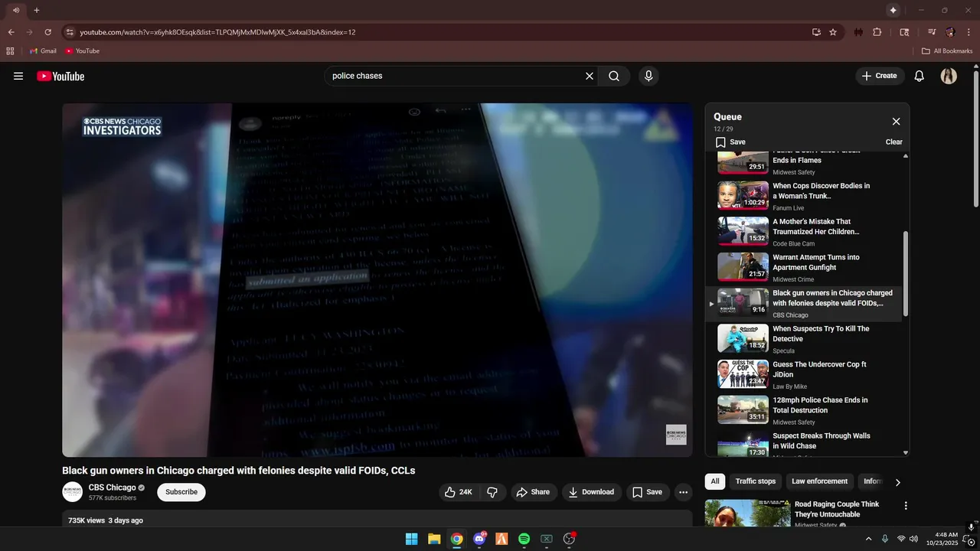The height and width of the screenshot is (551, 980).
Task: Open Gmail bookmark
Action: 43,51
